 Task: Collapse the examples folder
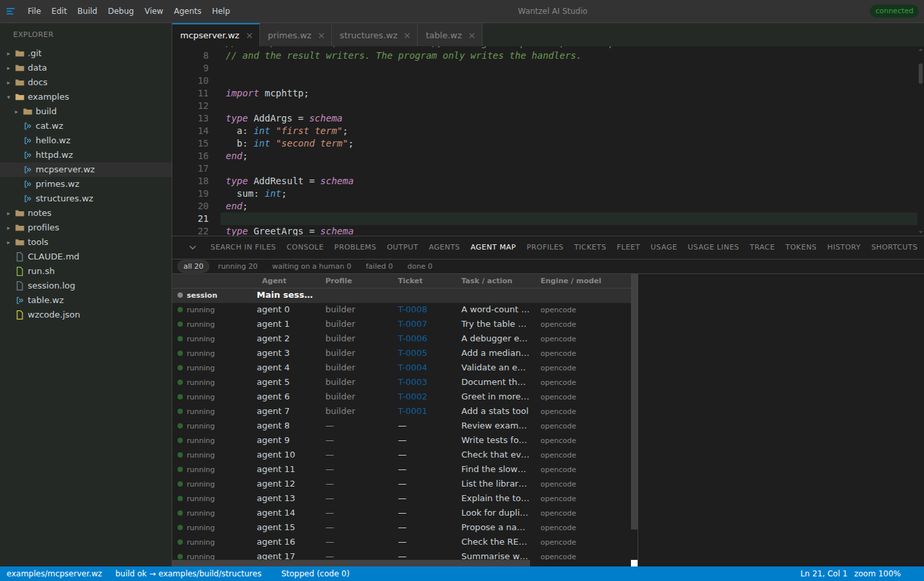(x=9, y=97)
